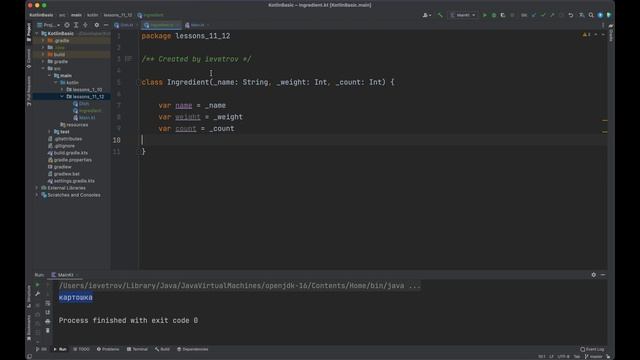This screenshot has height=360, width=640.
Task: Click the Debug bug icon in toolbar
Action: (493, 15)
